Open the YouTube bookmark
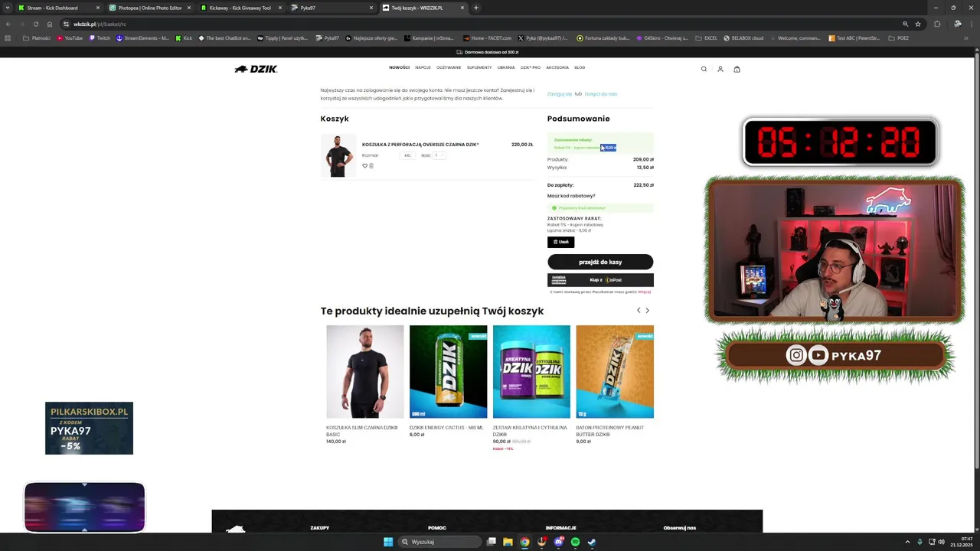Viewport: 980px width, 551px height. tap(70, 37)
